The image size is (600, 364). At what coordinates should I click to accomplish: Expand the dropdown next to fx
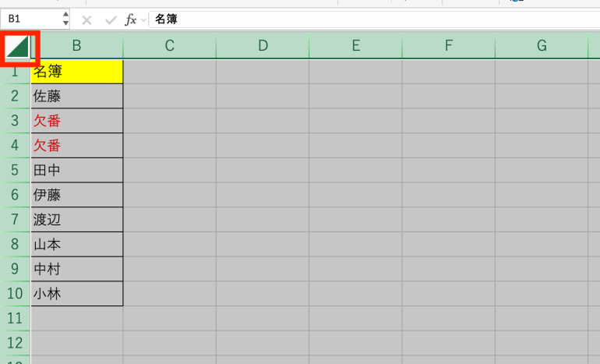(143, 19)
